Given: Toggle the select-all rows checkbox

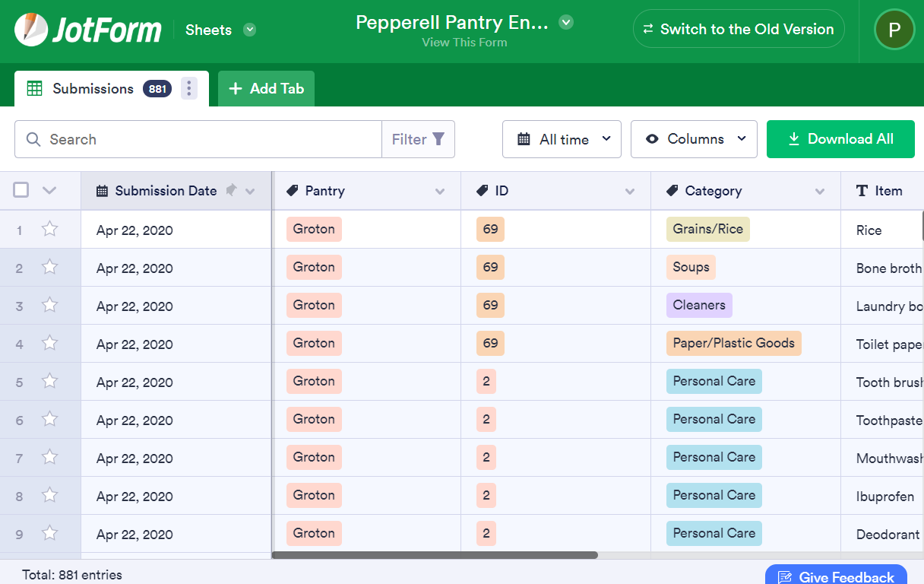Looking at the screenshot, I should (21, 190).
